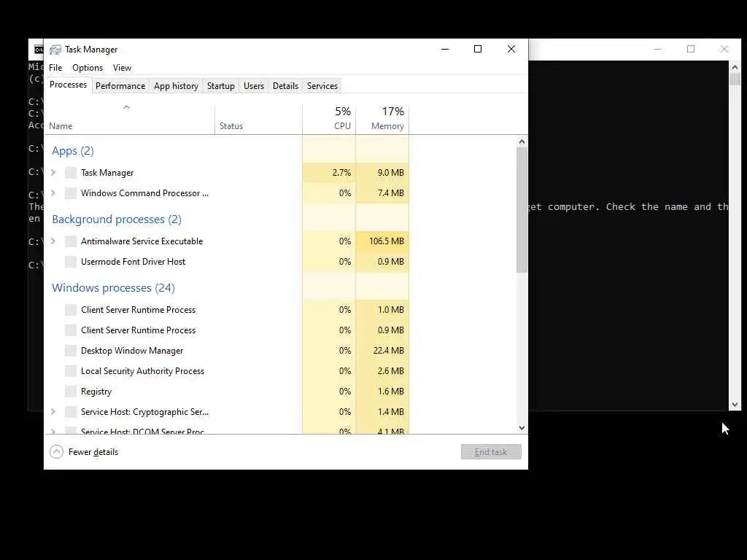This screenshot has height=560, width=747.
Task: Click the 22.4 MB memory value
Action: 388,351
